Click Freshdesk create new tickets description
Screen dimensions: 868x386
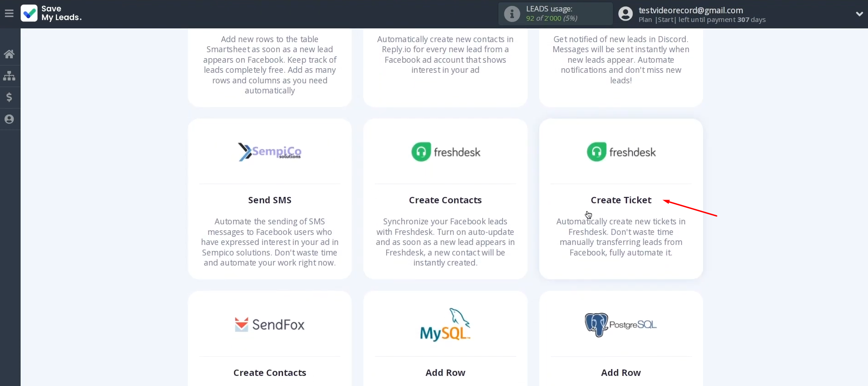[621, 237]
